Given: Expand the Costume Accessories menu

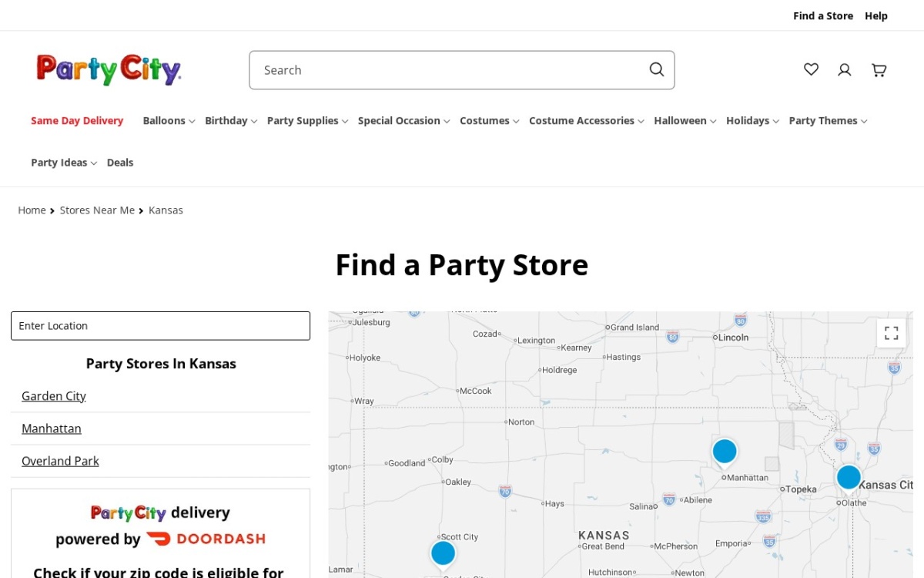Looking at the screenshot, I should 587,121.
